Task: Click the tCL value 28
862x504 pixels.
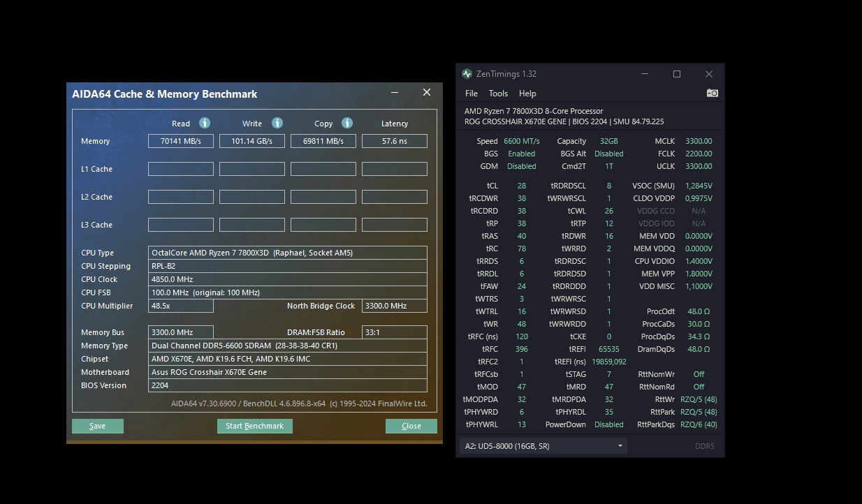Action: pos(522,186)
